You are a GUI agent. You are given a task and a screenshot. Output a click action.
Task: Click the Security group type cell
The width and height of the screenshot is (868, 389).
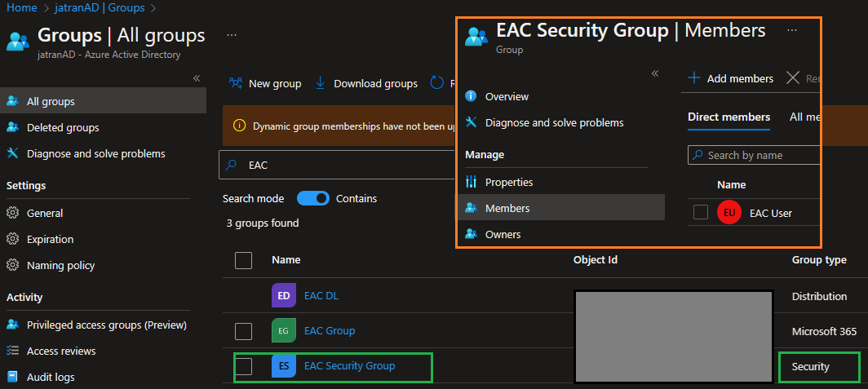810,366
